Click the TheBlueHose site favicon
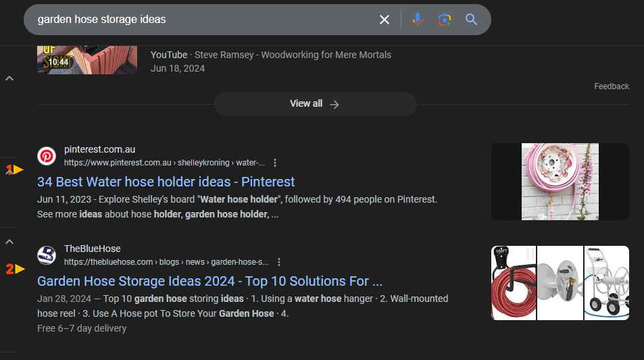644x360 pixels. click(x=47, y=255)
